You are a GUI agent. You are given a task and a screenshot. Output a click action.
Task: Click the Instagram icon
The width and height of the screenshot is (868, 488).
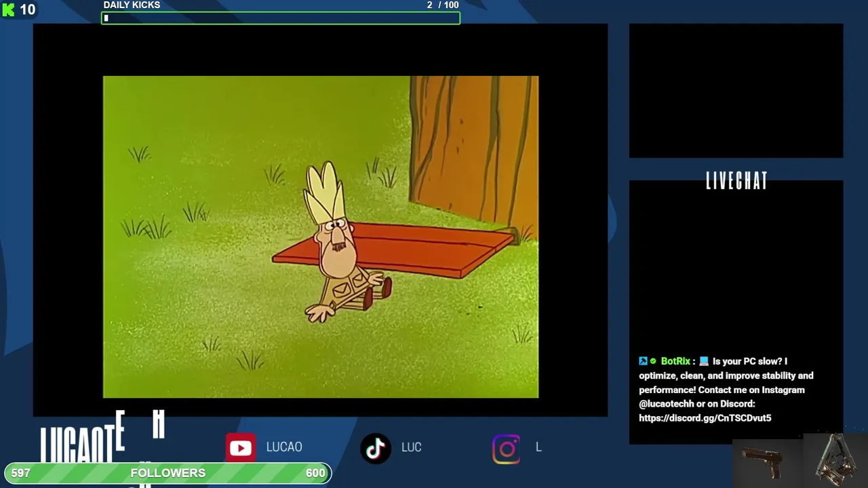506,449
